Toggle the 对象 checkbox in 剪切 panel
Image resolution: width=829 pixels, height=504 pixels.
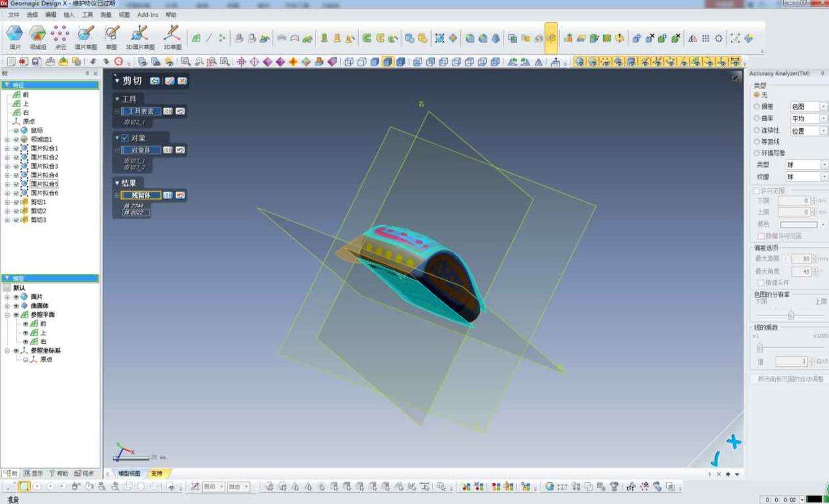coord(125,138)
